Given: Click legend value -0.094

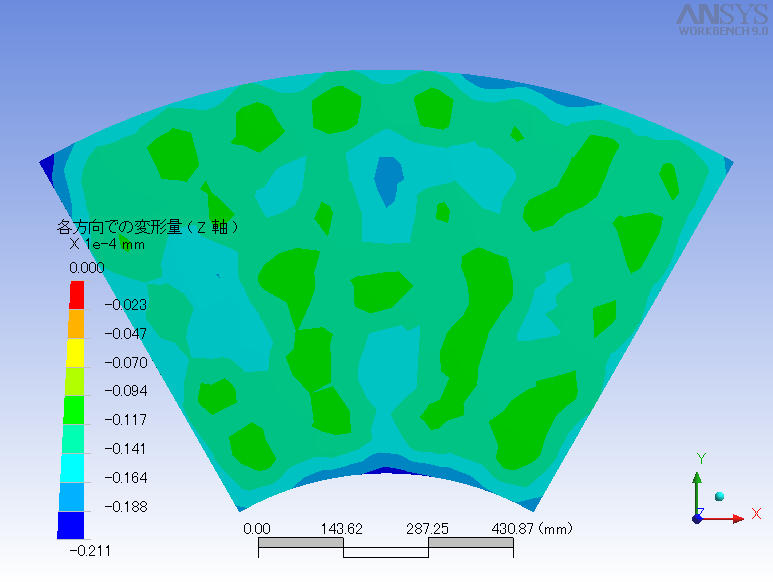Looking at the screenshot, I should pos(126,391).
